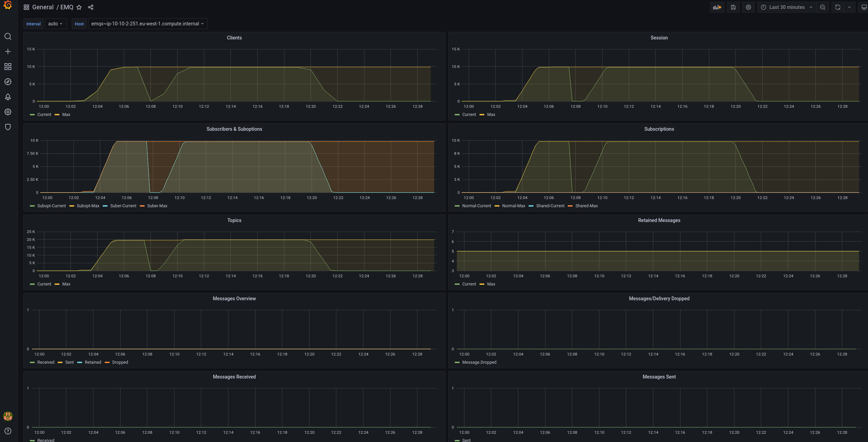
Task: Click the Add panel icon
Action: [717, 7]
